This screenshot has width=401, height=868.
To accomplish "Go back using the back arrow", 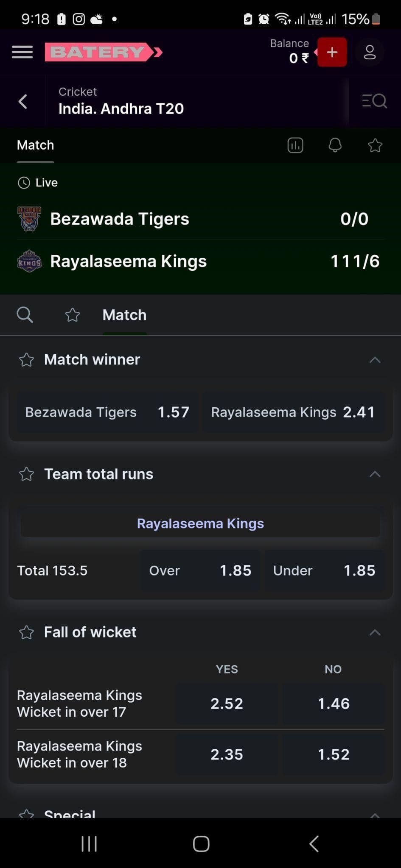I will 22,101.
